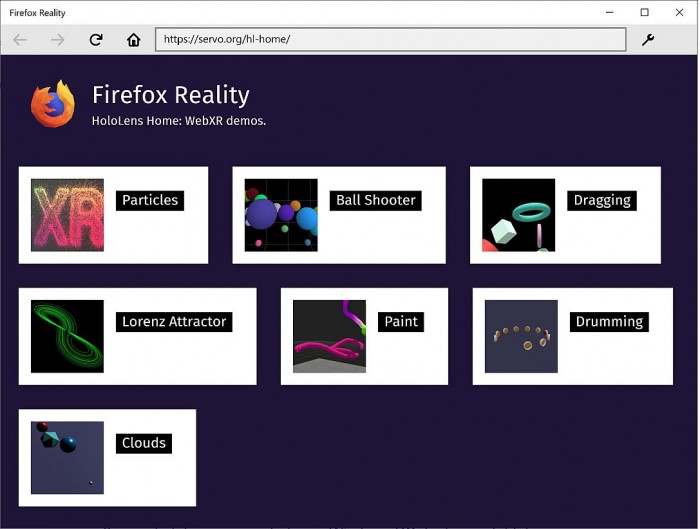Open settings with the wrench icon

click(648, 40)
